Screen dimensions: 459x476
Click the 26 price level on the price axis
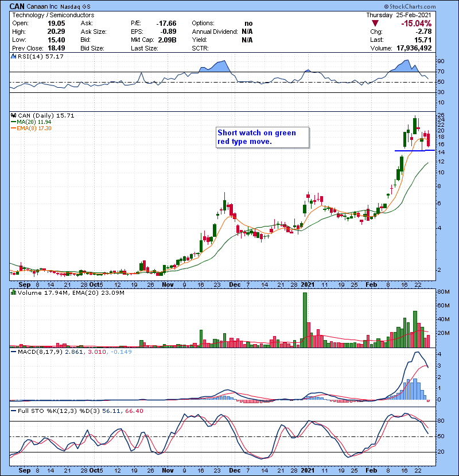(441, 115)
